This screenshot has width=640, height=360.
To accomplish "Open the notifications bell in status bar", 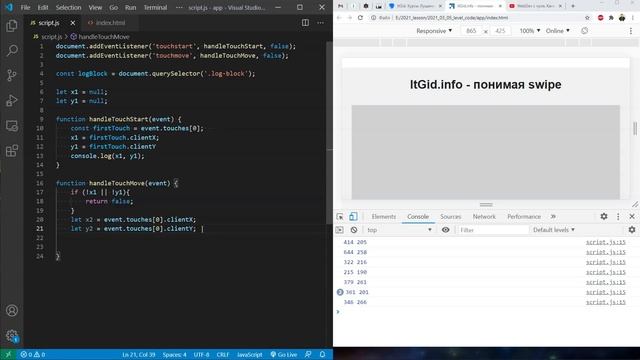I will [x=322, y=355].
